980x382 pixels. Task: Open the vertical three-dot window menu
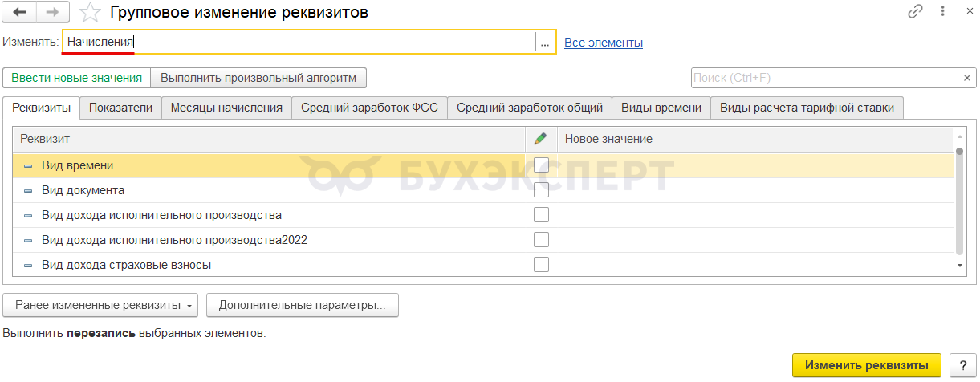tap(940, 12)
